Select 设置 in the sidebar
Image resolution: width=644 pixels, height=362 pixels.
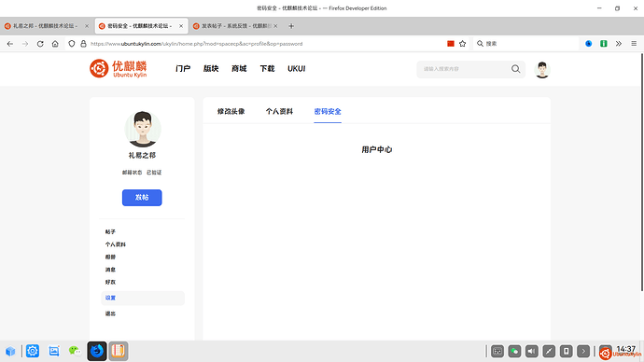click(x=143, y=298)
